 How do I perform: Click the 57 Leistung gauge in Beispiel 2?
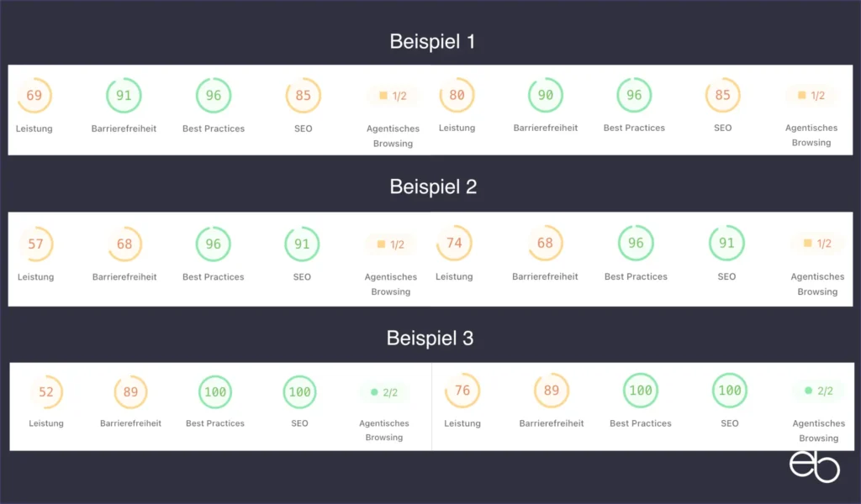(35, 244)
